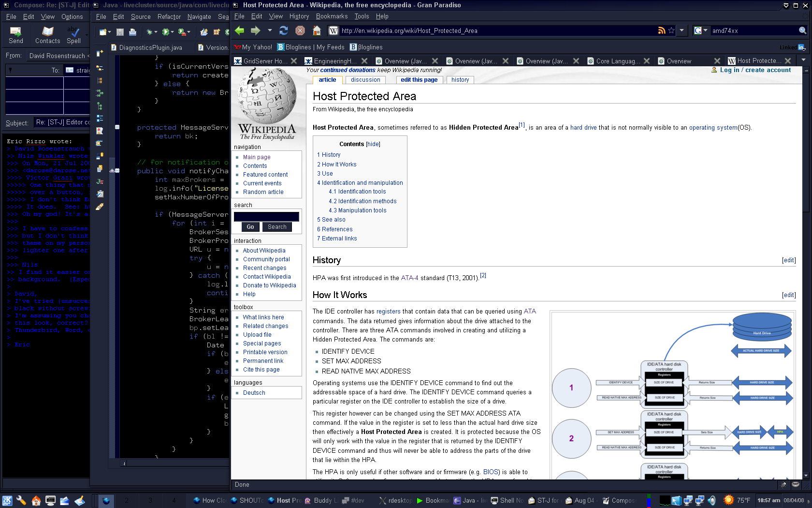Viewport: 812px width, 508px height.
Task: Click the Wikipedia Go button
Action: pyautogui.click(x=250, y=227)
